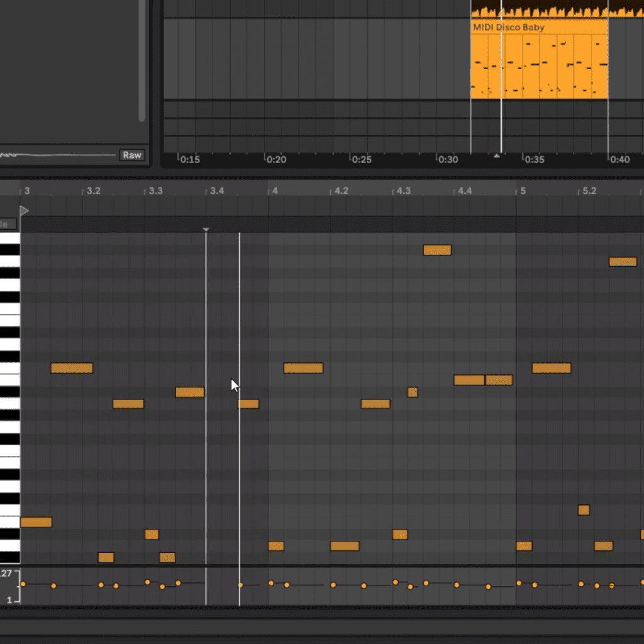644x644 pixels.
Task: Select the melody note ending at beat 3.4
Action: coord(190,392)
